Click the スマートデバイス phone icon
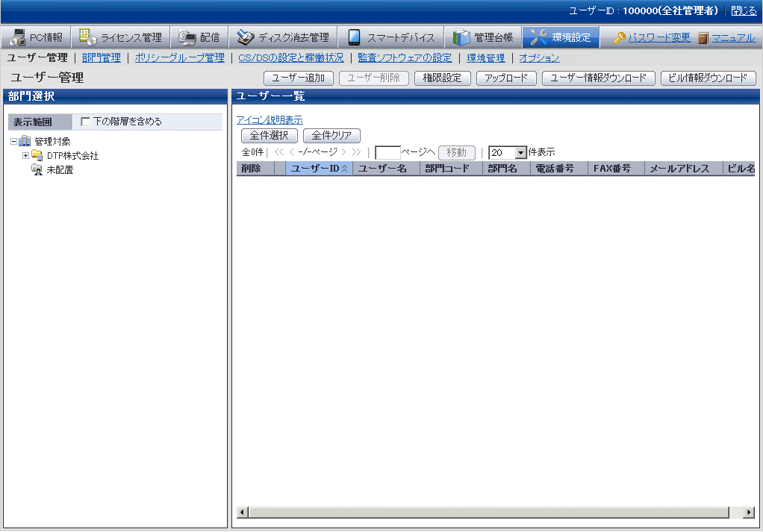 pyautogui.click(x=354, y=37)
